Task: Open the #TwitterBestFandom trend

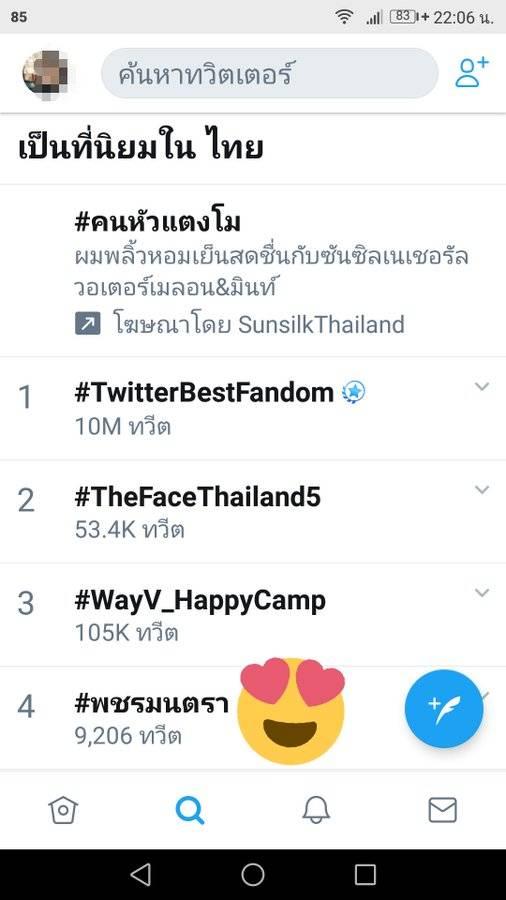Action: click(253, 408)
